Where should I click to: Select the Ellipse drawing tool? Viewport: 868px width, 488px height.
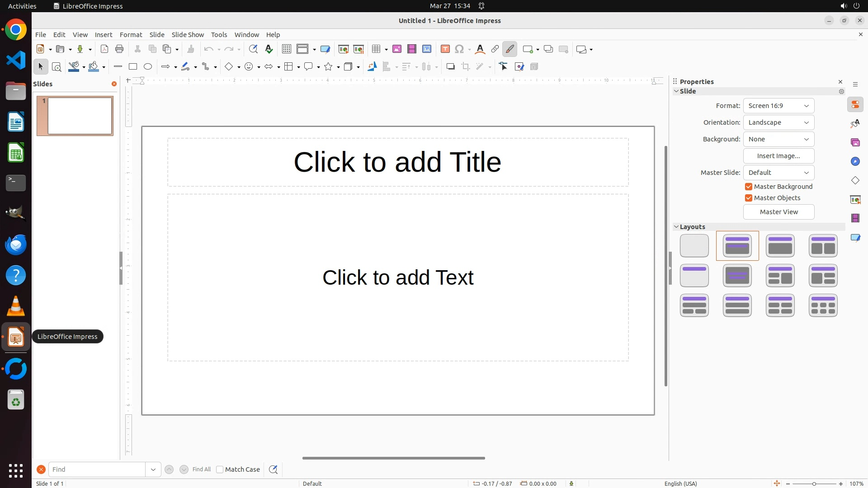[x=148, y=67]
